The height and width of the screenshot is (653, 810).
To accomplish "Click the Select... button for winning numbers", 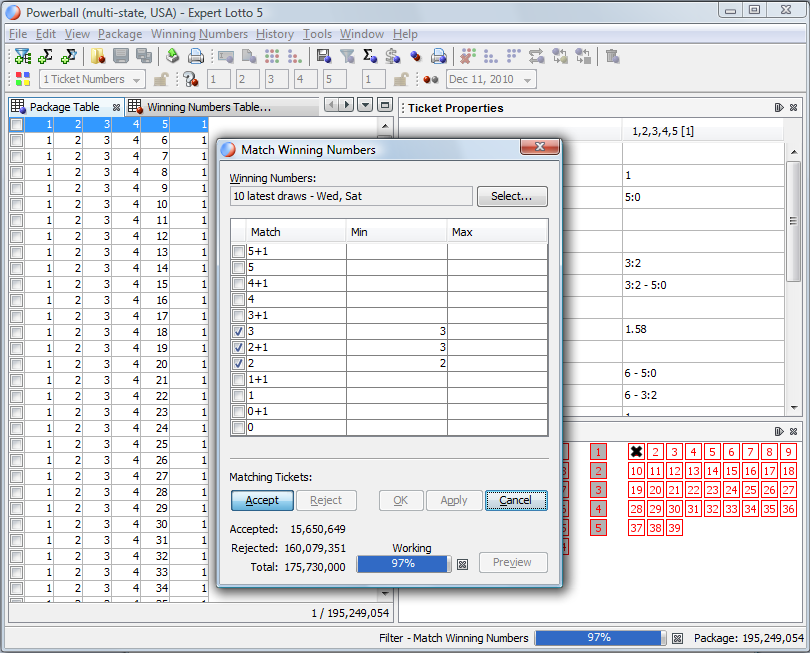I will (x=512, y=196).
